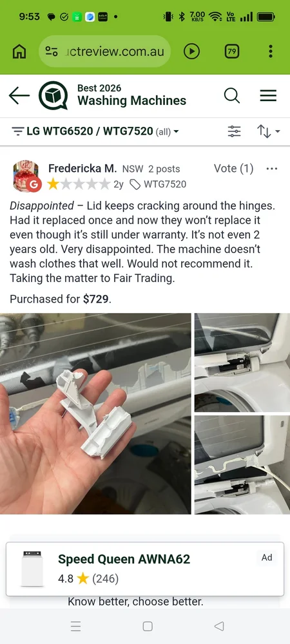Open the browser three-dot overflow menu

[x=270, y=52]
